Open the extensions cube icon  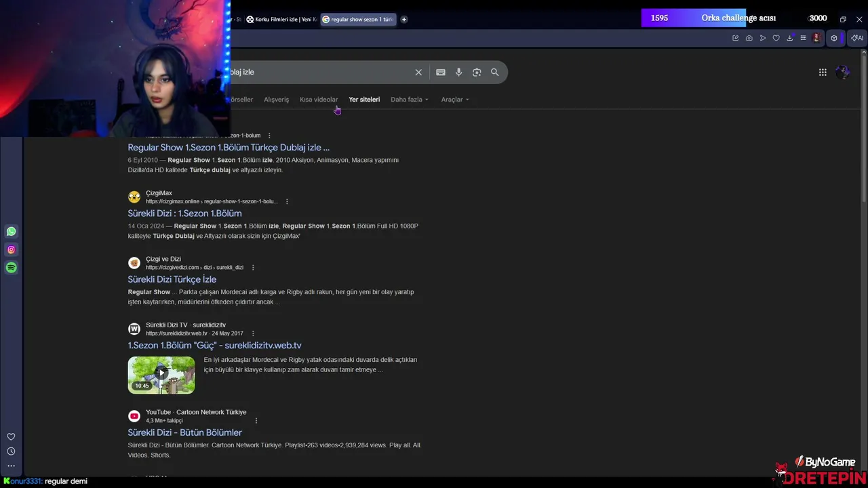click(x=834, y=38)
